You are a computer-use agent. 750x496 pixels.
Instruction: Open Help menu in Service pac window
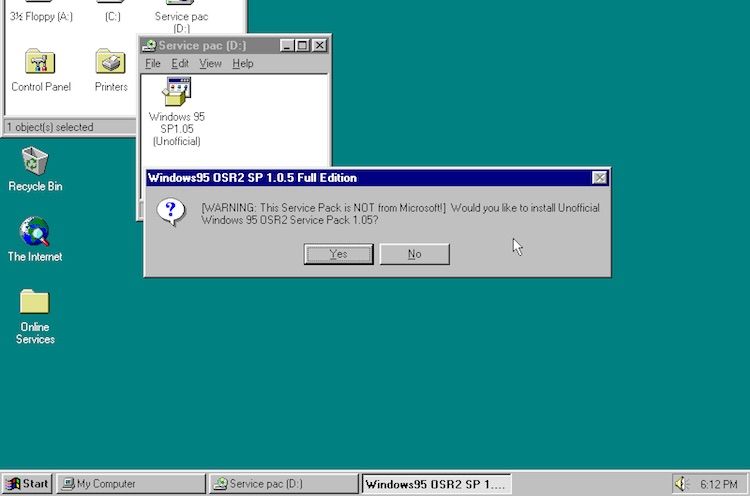[x=243, y=63]
